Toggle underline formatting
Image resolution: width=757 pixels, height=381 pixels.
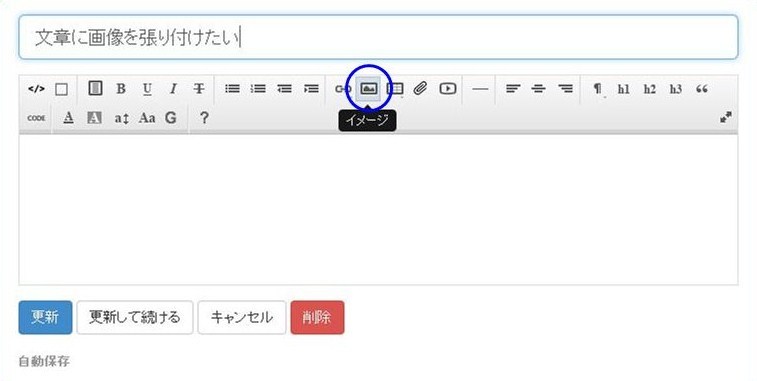tap(147, 89)
